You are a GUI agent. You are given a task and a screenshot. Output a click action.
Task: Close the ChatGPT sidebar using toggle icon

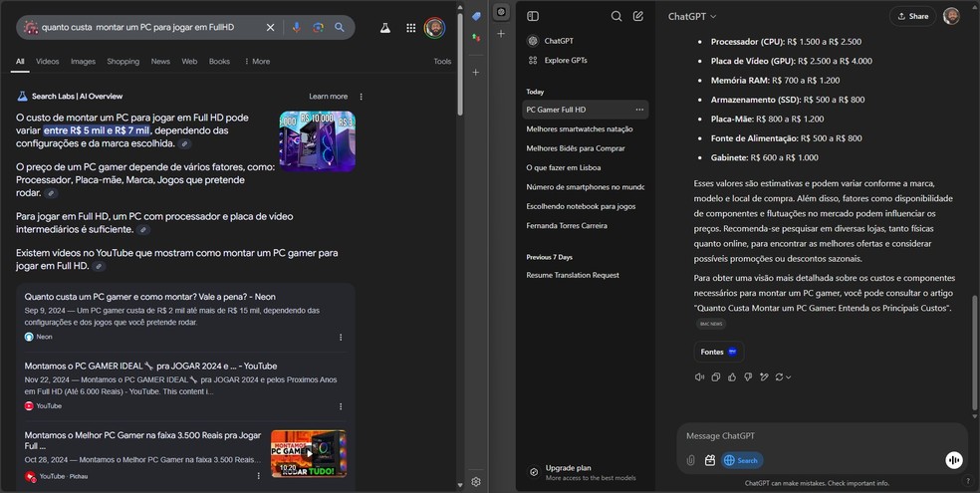pos(533,16)
